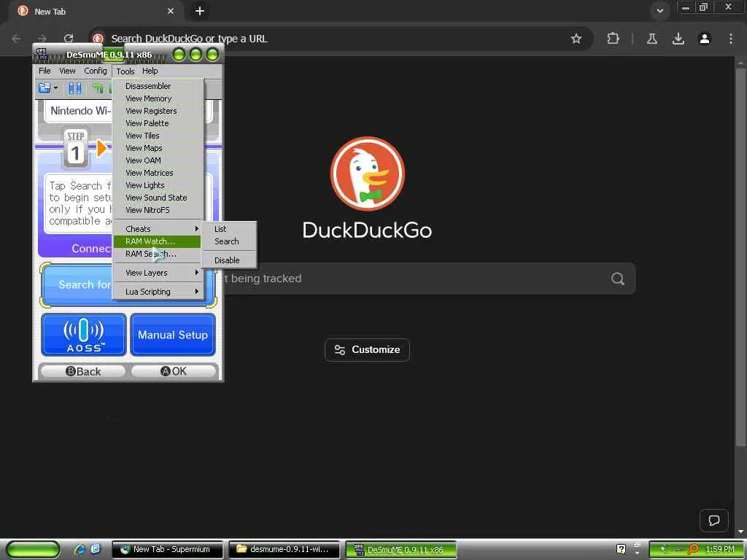Viewport: 747px width, 560px height.
Task: Switch to desmume-0.9.11 folder taskbar button
Action: (285, 550)
